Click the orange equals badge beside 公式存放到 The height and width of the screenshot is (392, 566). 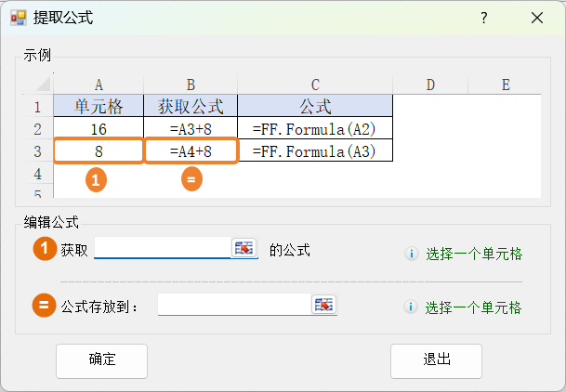click(45, 305)
